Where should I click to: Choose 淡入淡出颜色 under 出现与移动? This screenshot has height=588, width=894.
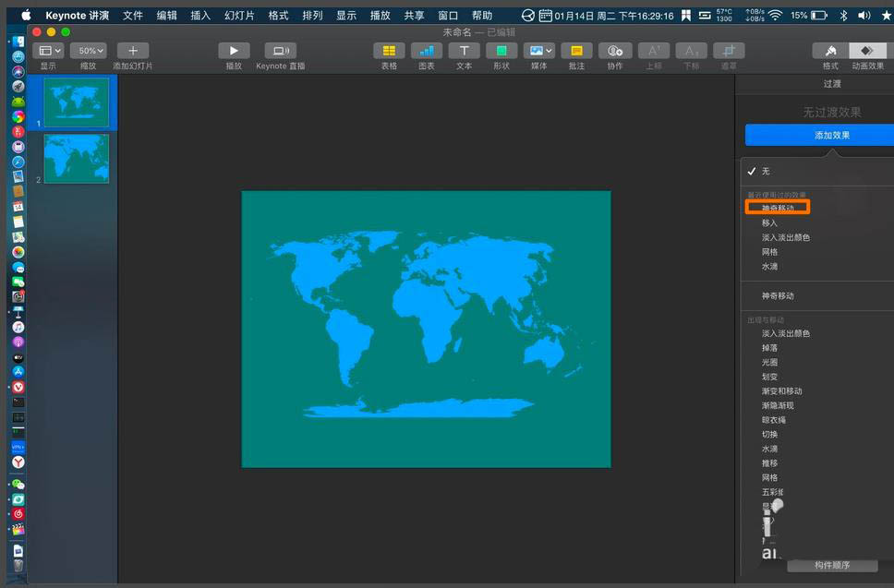pos(785,332)
